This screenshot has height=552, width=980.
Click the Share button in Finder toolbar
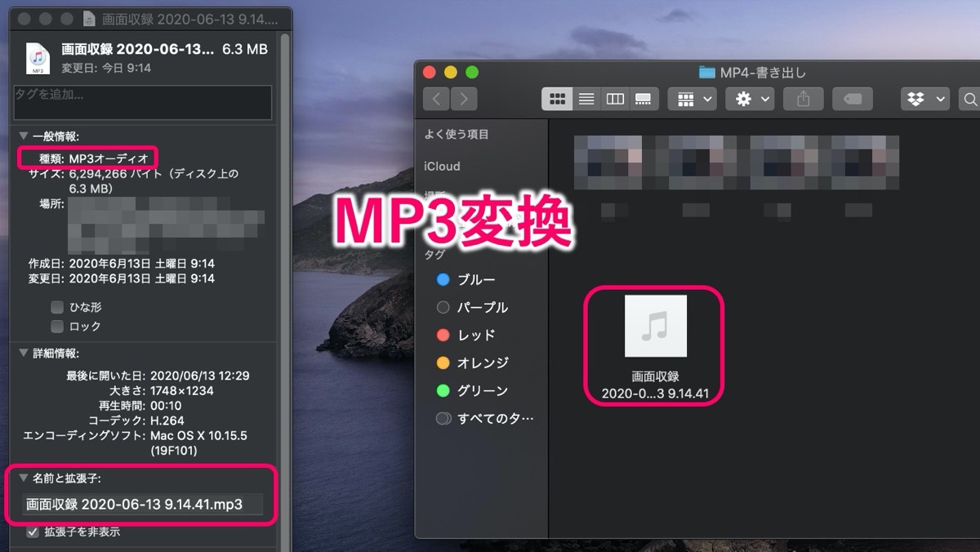(804, 100)
